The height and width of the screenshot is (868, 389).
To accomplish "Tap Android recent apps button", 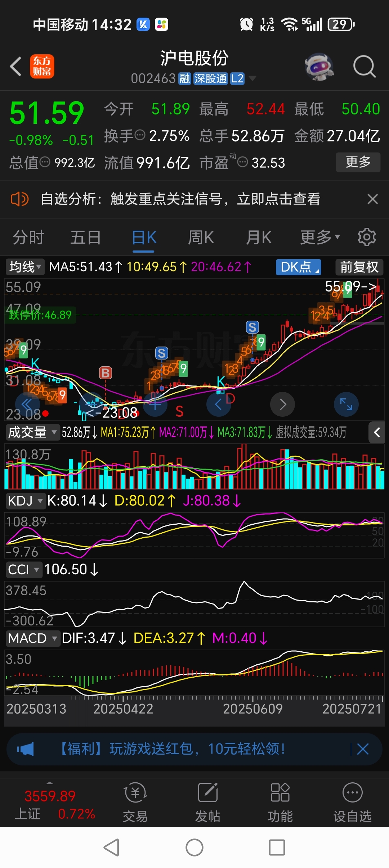I will pyautogui.click(x=277, y=847).
